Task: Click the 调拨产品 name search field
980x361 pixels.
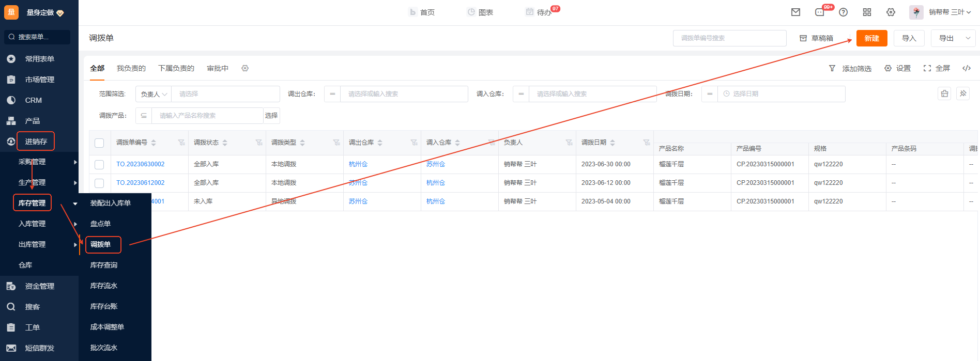Action: [x=207, y=116]
